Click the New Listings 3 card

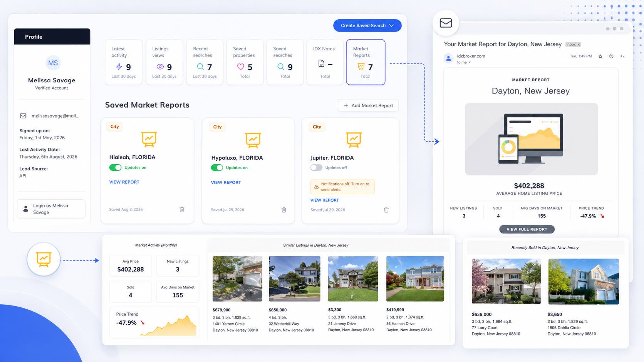coord(178,266)
